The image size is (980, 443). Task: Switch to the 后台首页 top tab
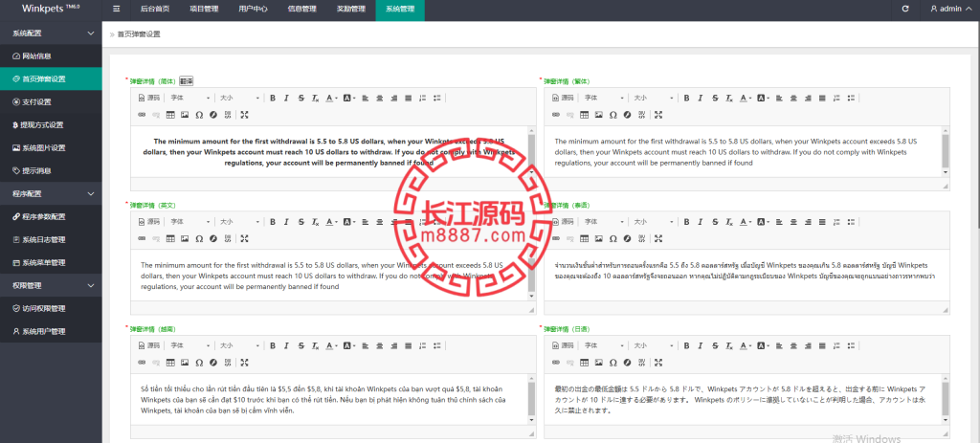[155, 10]
